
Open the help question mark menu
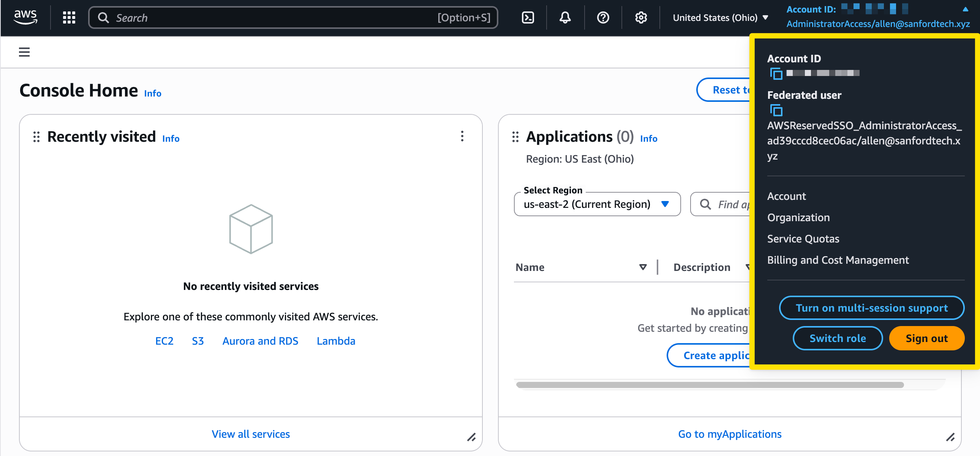(x=603, y=17)
